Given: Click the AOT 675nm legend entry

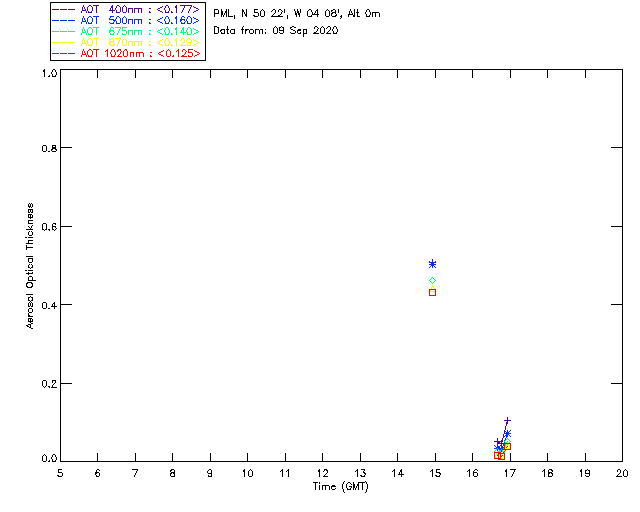Looking at the screenshot, I should 126,31.
